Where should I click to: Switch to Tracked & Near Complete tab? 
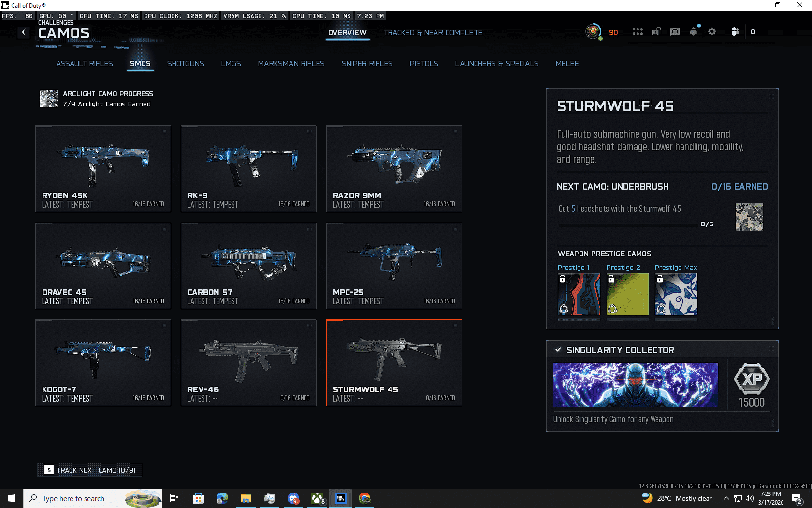tap(433, 33)
